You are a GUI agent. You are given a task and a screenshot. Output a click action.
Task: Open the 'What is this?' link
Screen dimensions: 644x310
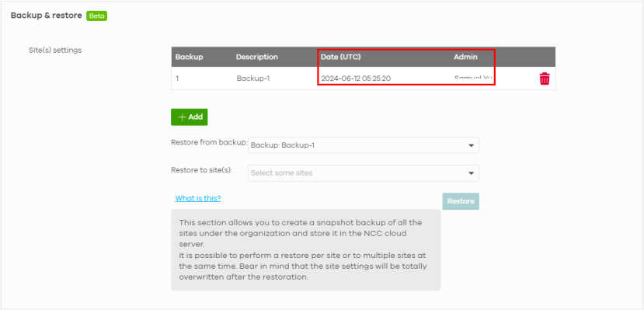(x=198, y=198)
